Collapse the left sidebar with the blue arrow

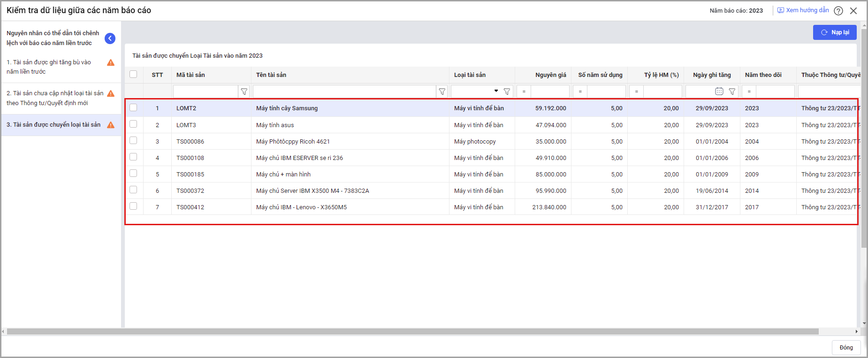[x=110, y=38]
